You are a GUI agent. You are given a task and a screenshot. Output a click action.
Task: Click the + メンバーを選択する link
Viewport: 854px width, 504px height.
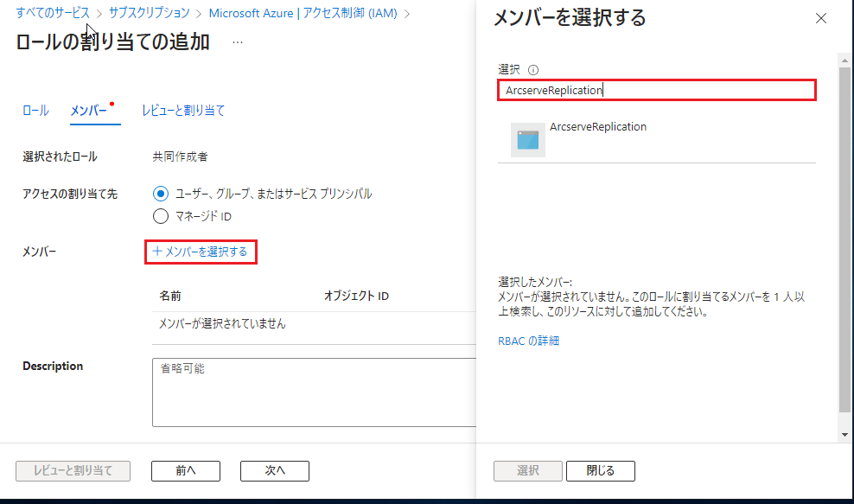(x=201, y=252)
